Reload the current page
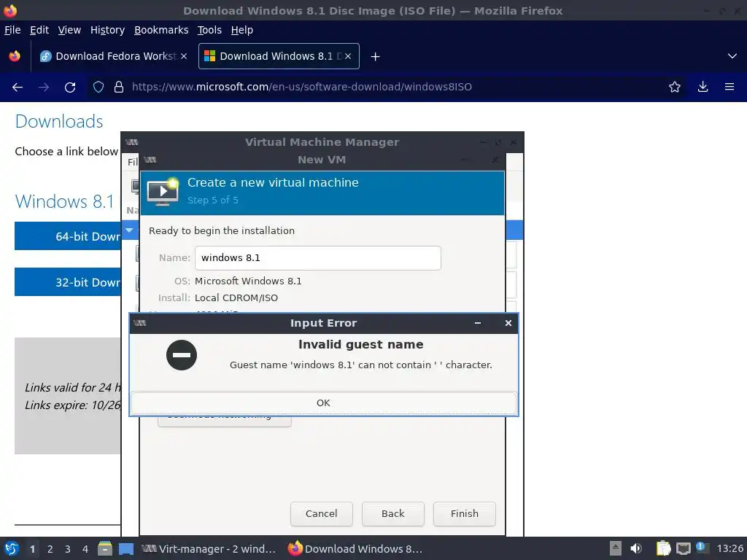 (x=70, y=87)
